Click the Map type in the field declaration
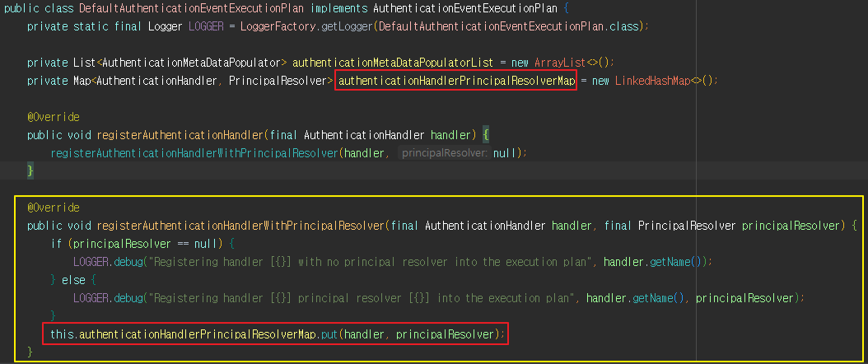 tap(82, 81)
